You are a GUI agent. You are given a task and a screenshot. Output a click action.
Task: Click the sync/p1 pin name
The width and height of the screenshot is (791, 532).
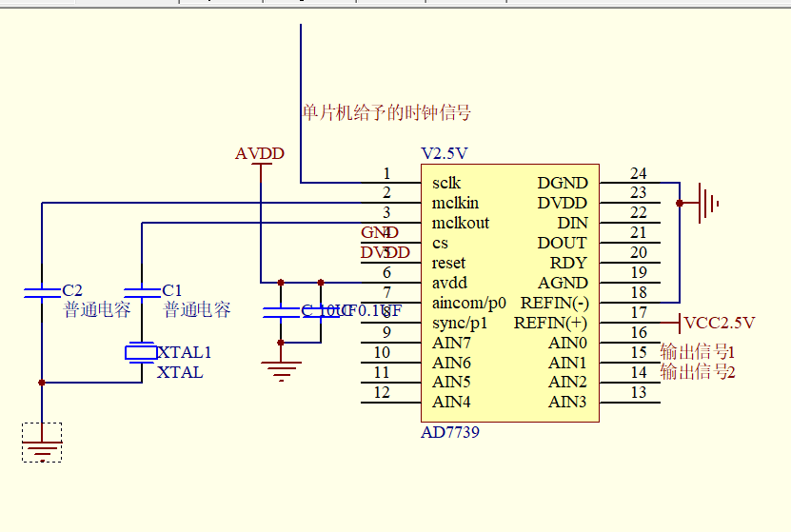[x=460, y=323]
